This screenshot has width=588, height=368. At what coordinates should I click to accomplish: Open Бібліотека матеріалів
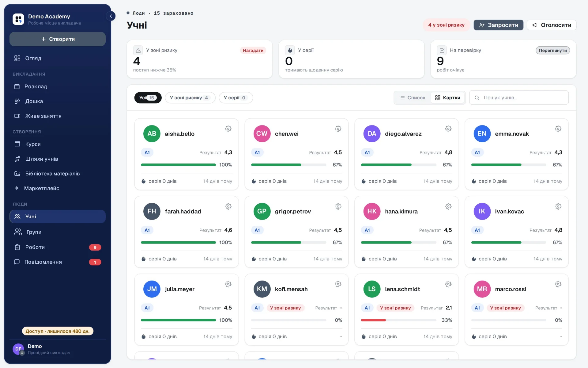[x=58, y=174]
